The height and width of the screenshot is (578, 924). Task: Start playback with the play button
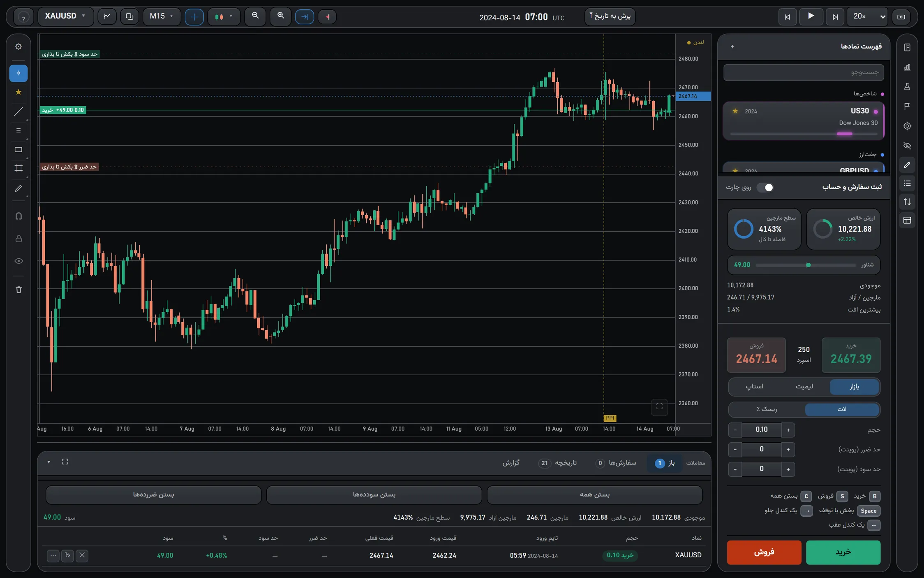(811, 16)
